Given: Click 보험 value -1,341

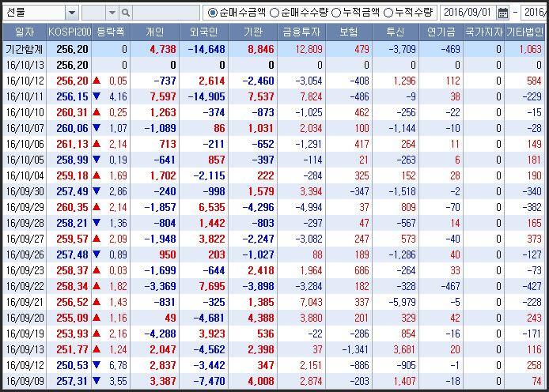Looking at the screenshot, I should (355, 349).
